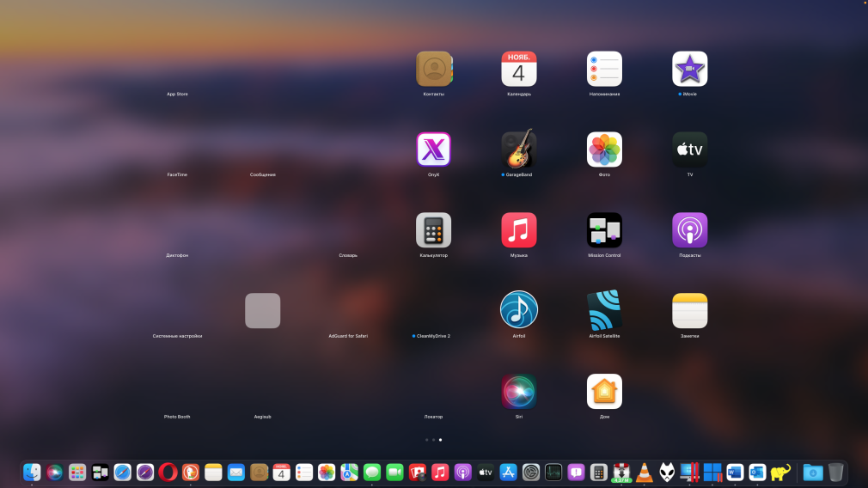The image size is (868, 488).
Task: Launch Siri from the Launchpad grid
Action: pos(519,391)
